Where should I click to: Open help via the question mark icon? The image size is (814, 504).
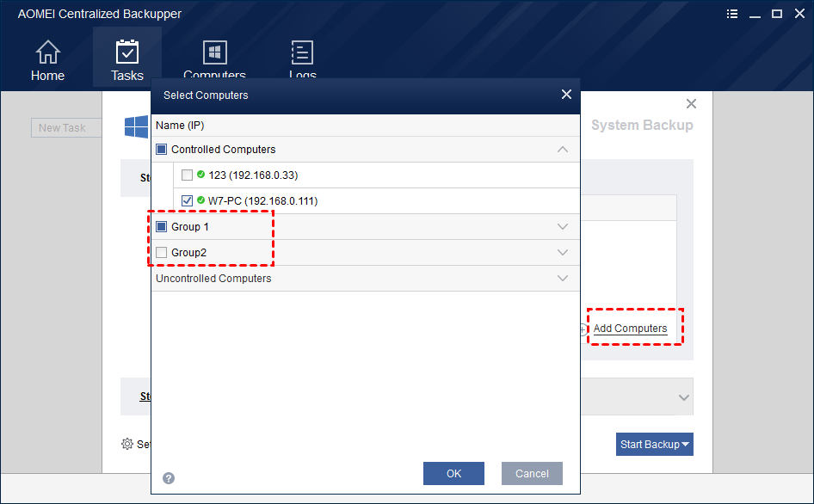(x=169, y=478)
